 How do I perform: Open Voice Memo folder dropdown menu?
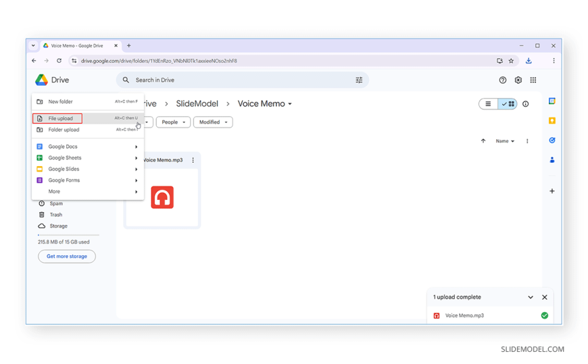(265, 104)
